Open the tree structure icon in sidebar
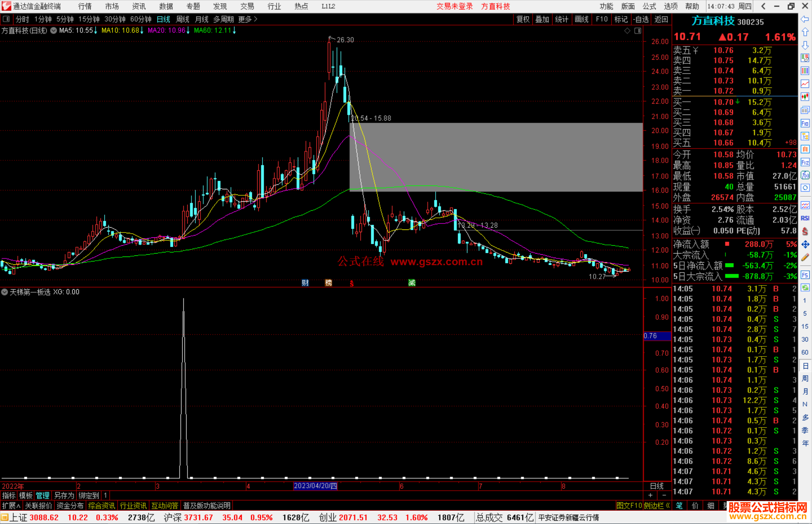 pos(805,136)
